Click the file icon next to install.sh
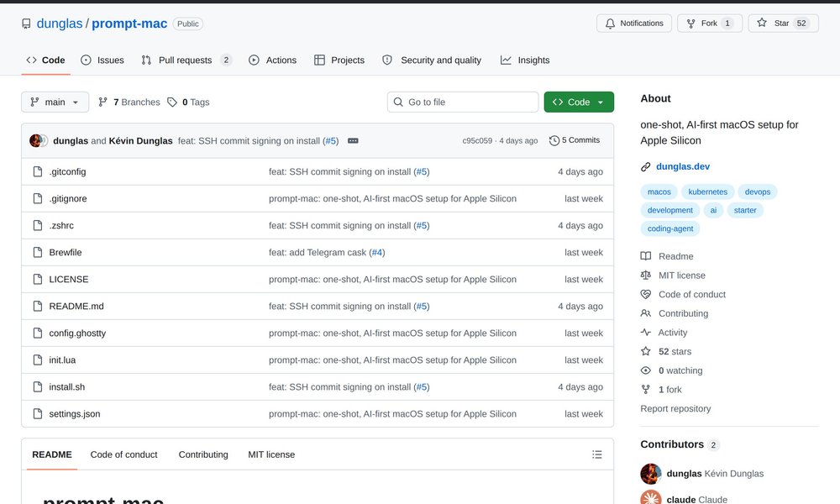Image resolution: width=840 pixels, height=504 pixels. (x=38, y=386)
